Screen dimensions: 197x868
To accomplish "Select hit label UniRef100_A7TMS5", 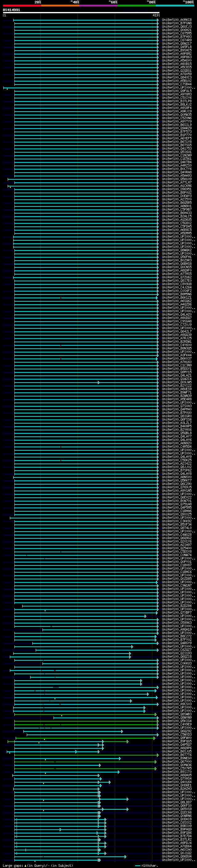I will point(176,274).
